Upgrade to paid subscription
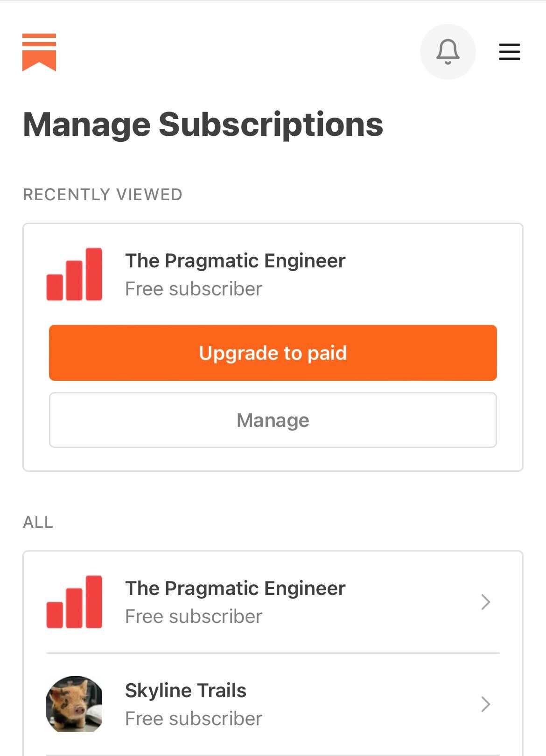 coord(273,353)
